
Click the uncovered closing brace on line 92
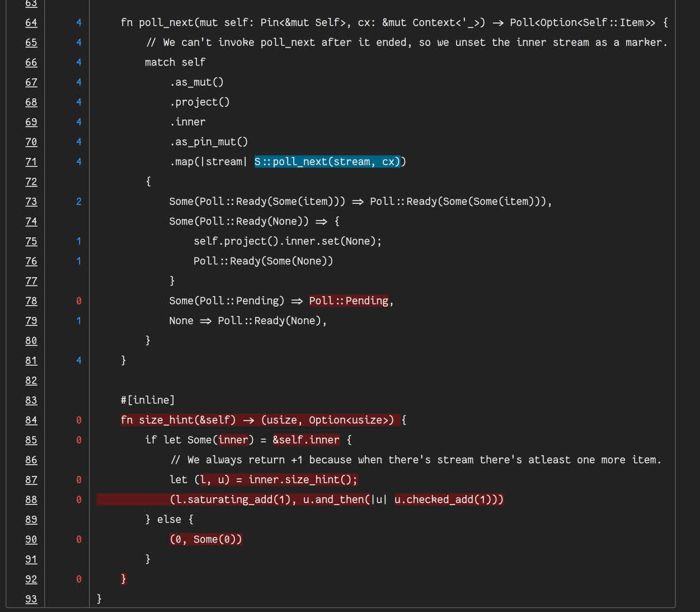coord(123,578)
